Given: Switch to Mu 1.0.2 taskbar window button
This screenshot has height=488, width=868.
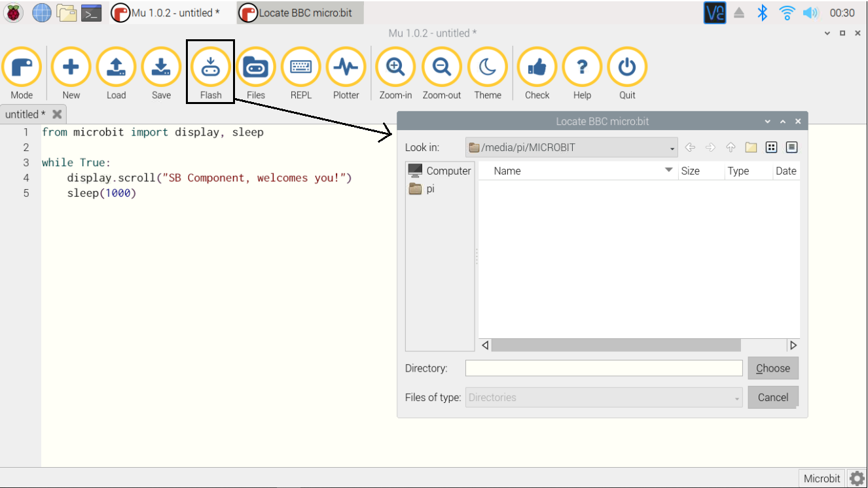Looking at the screenshot, I should tap(172, 12).
